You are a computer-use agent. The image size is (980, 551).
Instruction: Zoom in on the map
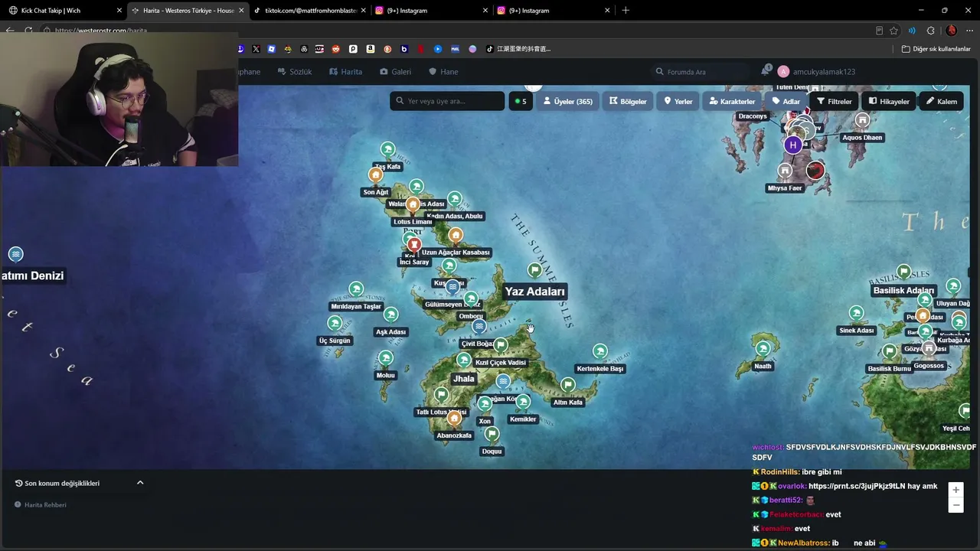click(x=955, y=490)
